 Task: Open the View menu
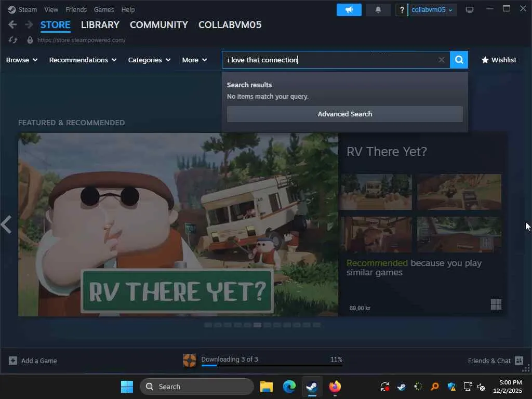click(51, 9)
